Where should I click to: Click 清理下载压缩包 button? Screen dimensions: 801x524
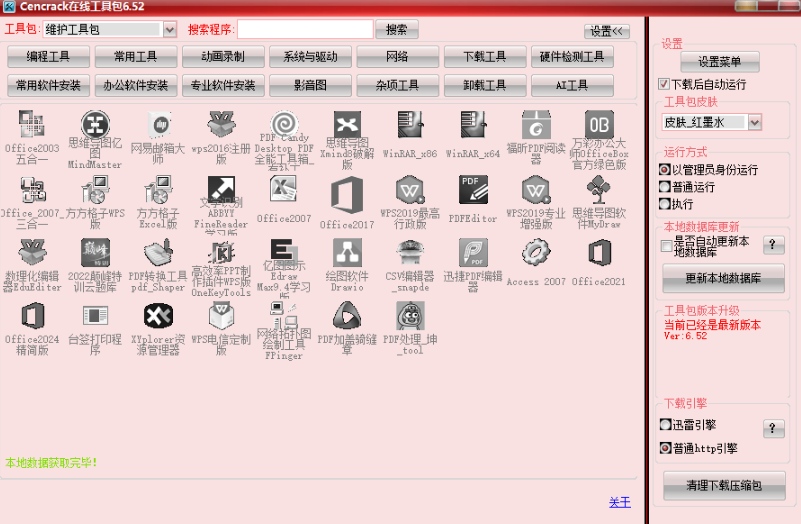click(724, 486)
